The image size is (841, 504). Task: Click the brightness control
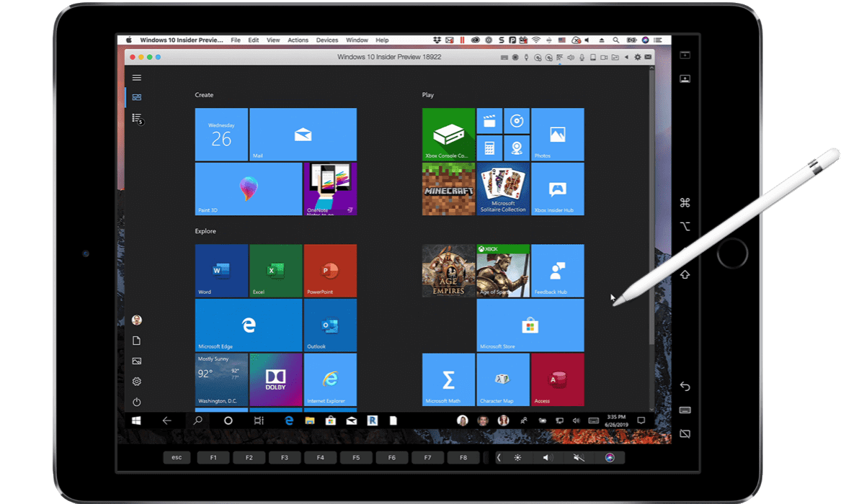[517, 457]
